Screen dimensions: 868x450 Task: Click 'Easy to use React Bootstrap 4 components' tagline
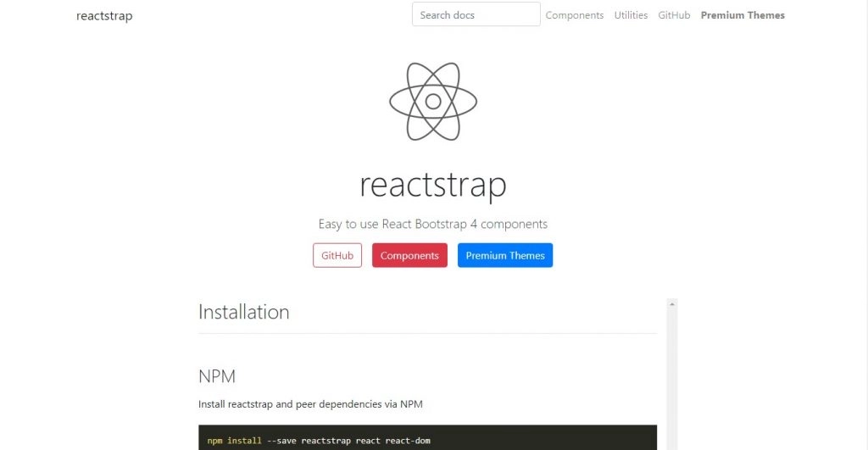coord(433,225)
